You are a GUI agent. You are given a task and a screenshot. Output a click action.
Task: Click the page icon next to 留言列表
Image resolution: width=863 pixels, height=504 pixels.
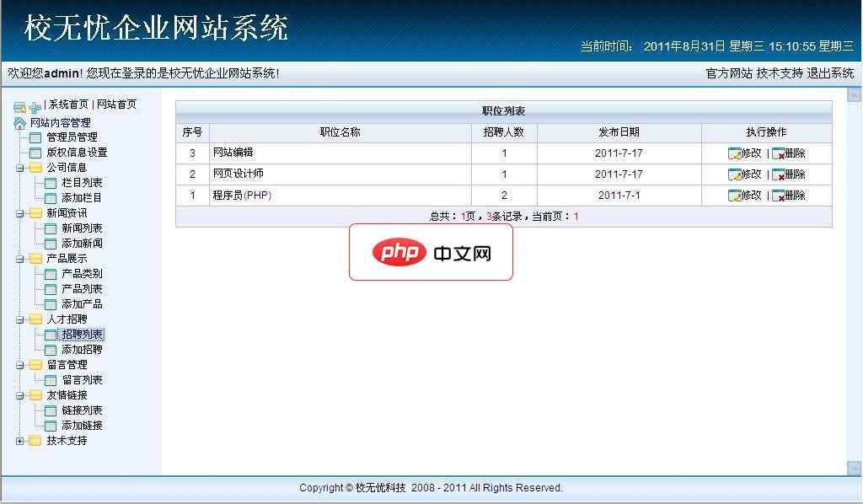pos(51,380)
